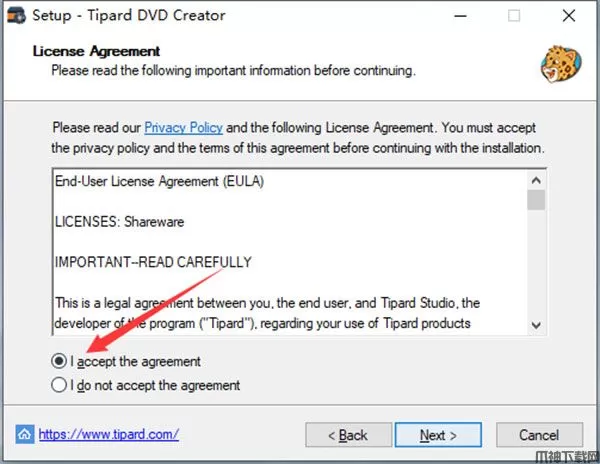Click inside the EULA license text box
Viewport: 600px width, 464px height.
[290, 252]
